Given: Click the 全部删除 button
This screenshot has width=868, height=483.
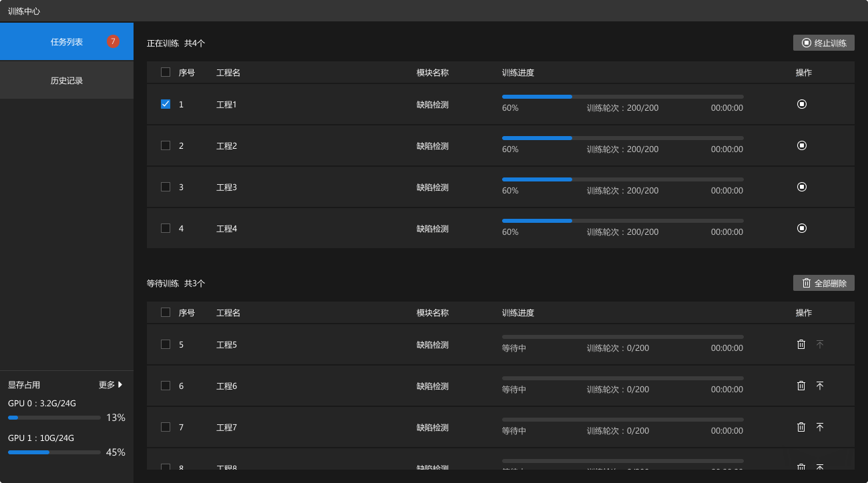Looking at the screenshot, I should [x=824, y=283].
